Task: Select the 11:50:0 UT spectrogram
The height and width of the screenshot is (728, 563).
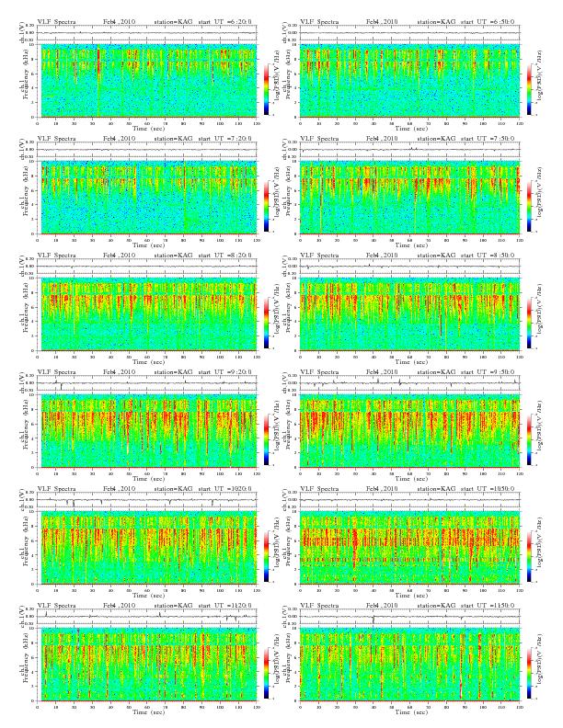Action: 409,665
